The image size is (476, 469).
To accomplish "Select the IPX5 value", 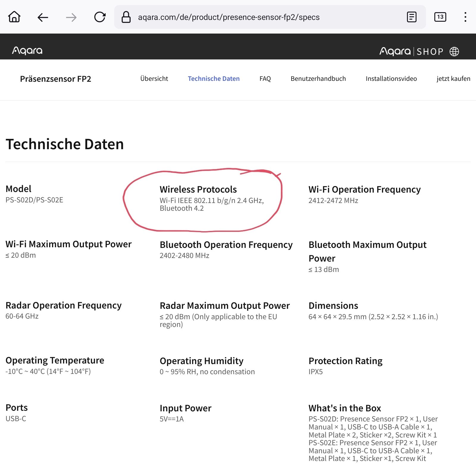I will (x=315, y=372).
